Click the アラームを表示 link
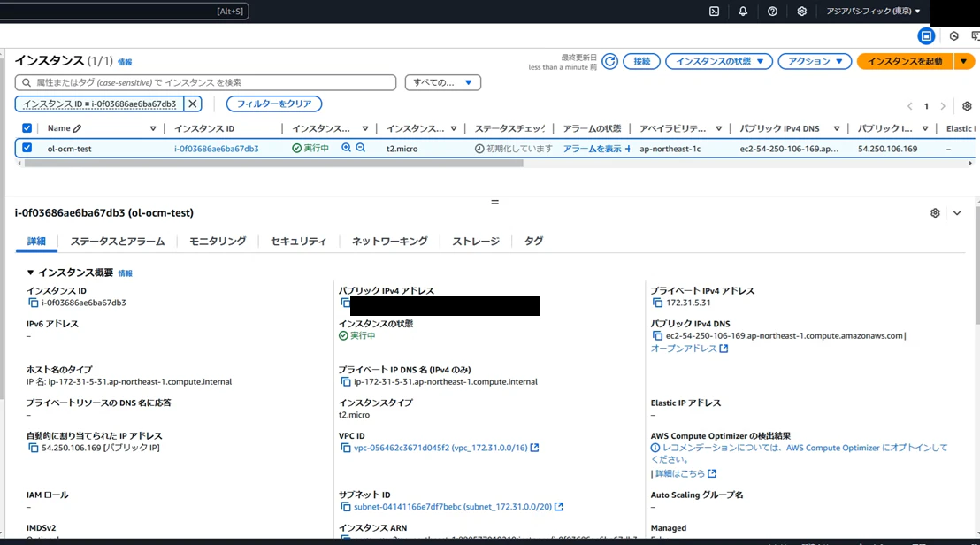 [x=592, y=149]
